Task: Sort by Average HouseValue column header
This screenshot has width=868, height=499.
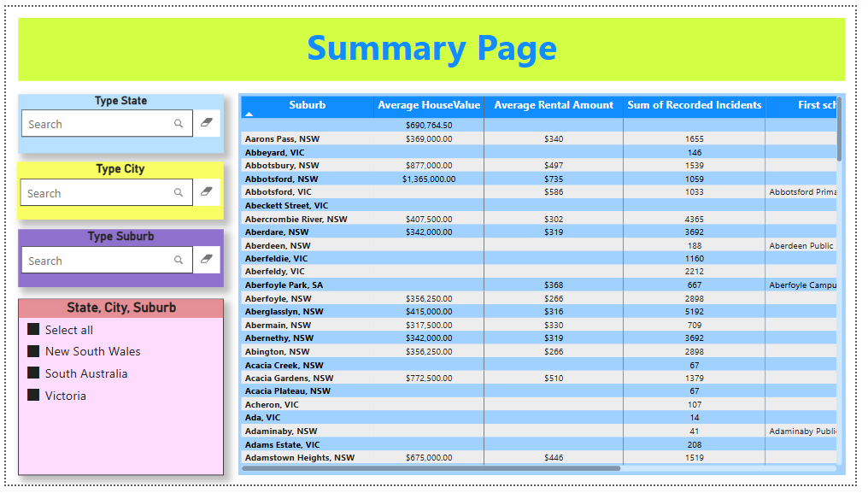Action: [429, 105]
